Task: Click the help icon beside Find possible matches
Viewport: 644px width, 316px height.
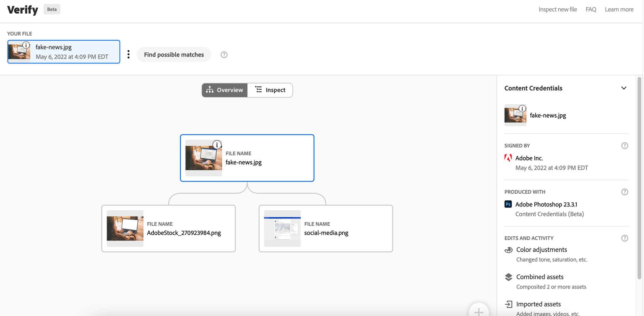Action: click(224, 55)
